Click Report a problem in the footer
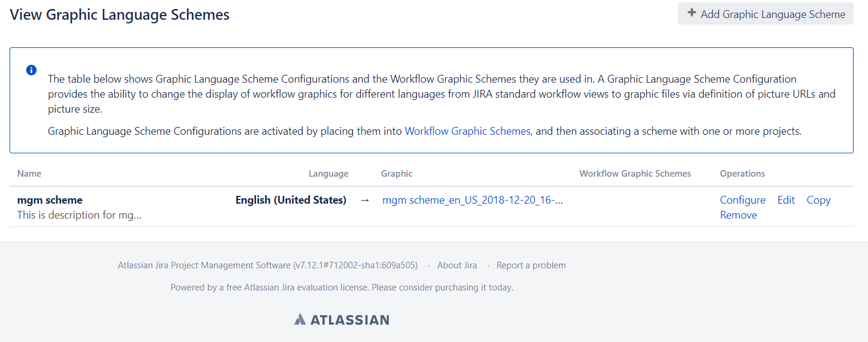The width and height of the screenshot is (868, 342). pyautogui.click(x=531, y=265)
